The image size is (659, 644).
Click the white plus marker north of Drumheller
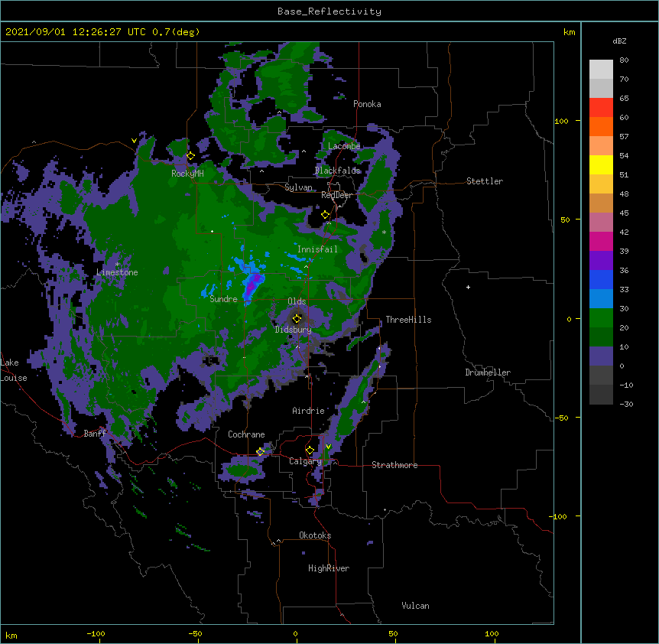click(x=468, y=287)
